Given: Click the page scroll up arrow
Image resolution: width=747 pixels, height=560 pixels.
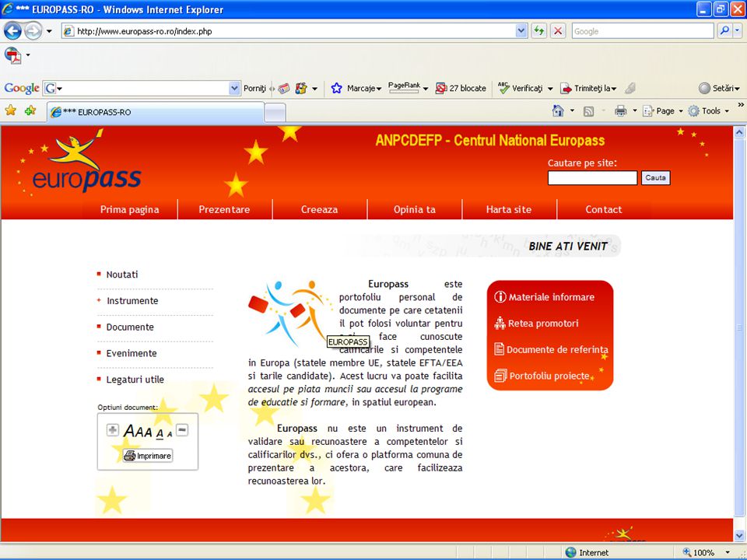Looking at the screenshot, I should 739,132.
